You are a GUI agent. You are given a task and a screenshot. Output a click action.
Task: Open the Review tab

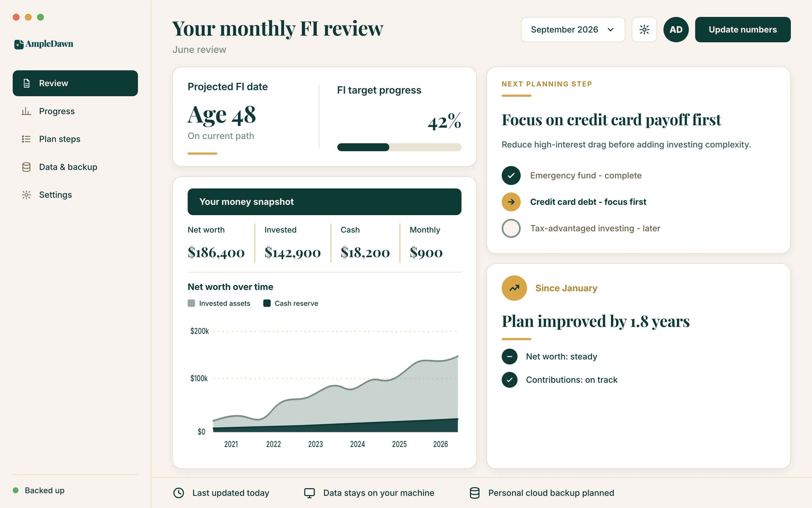tap(75, 83)
